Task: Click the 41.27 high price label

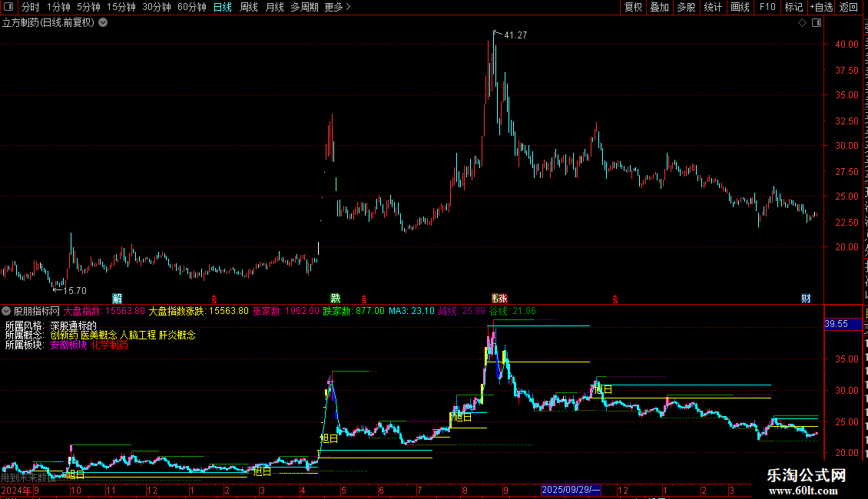Action: pos(515,35)
